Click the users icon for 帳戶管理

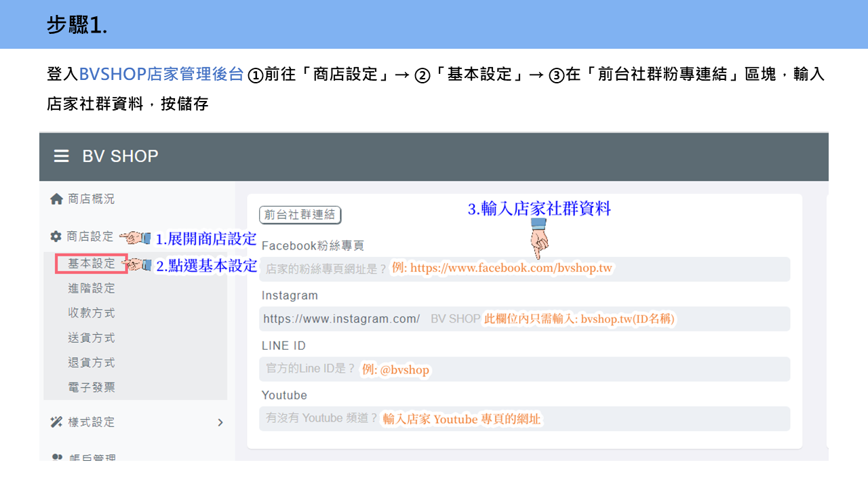(x=57, y=457)
